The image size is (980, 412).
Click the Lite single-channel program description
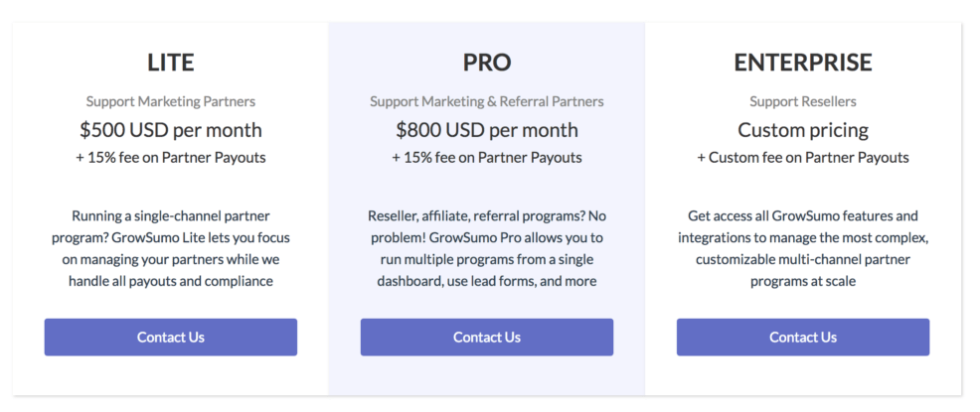(x=170, y=248)
